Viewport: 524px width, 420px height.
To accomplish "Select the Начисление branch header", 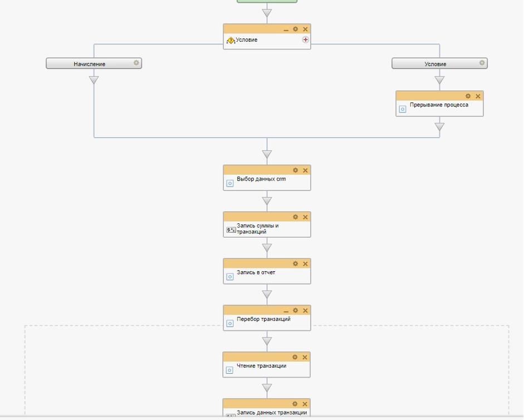I will pos(89,64).
